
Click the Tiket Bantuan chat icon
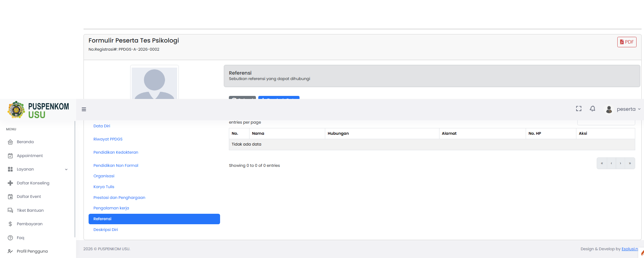pos(10,210)
